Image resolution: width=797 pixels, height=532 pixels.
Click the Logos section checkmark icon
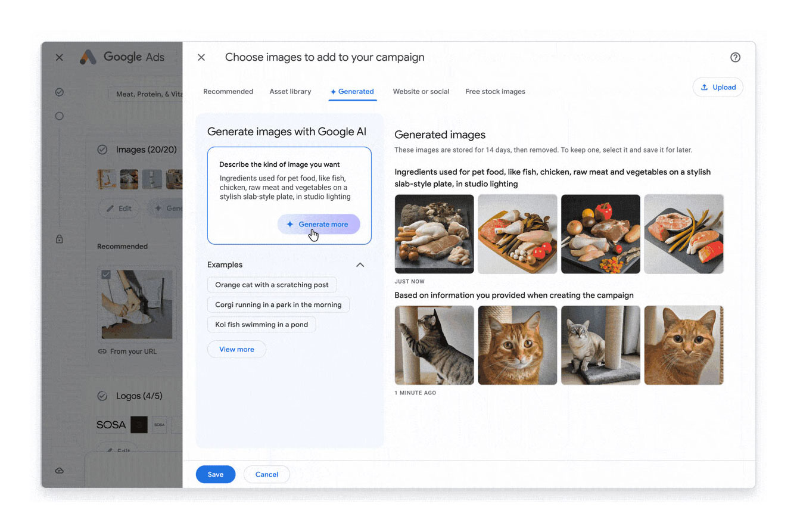pyautogui.click(x=102, y=396)
